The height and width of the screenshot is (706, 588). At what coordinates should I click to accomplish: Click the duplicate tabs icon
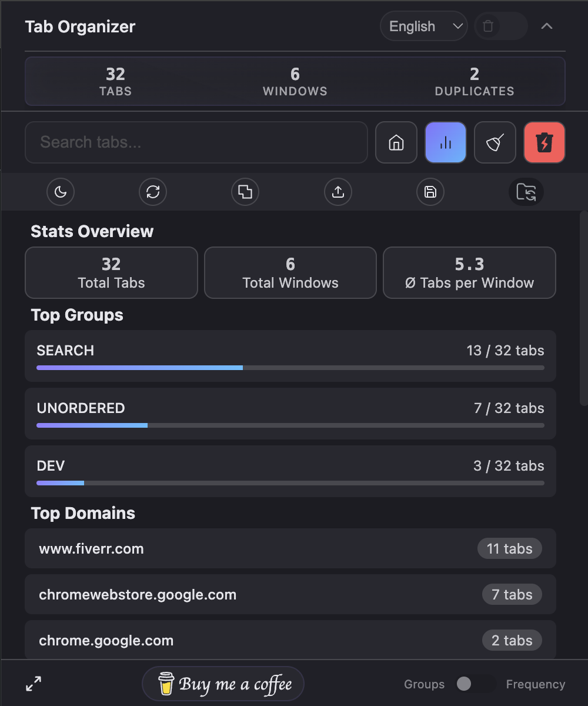tap(245, 192)
